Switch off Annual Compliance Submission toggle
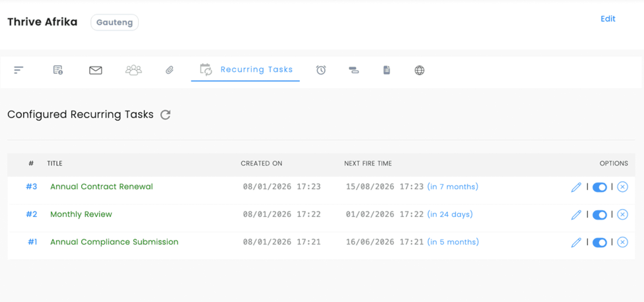The height and width of the screenshot is (302, 644). [600, 242]
